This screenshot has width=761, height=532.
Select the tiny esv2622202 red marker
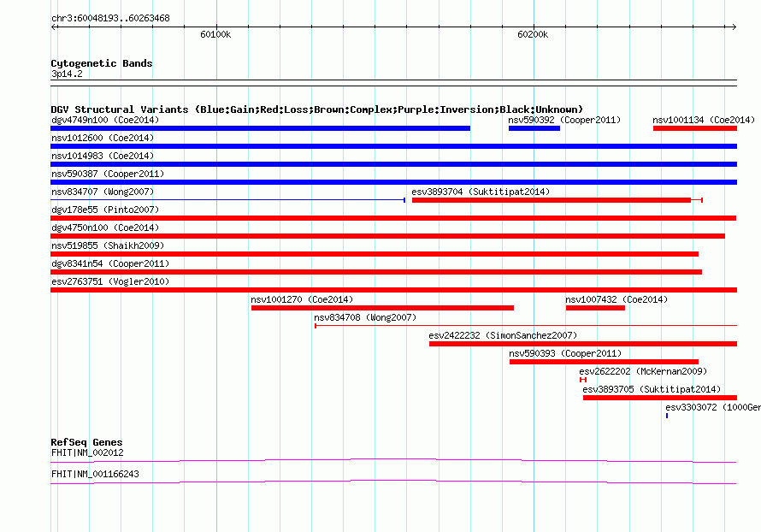(583, 380)
